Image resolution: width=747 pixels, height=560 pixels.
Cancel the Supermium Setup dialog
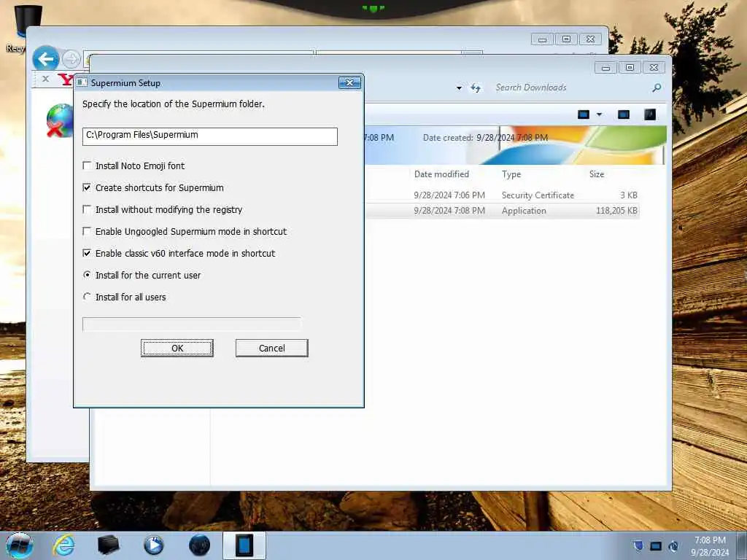click(x=271, y=348)
